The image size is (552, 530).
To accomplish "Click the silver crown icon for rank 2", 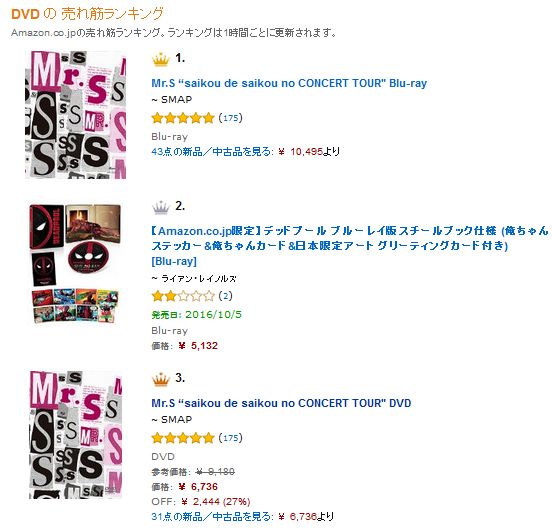I will coord(161,207).
